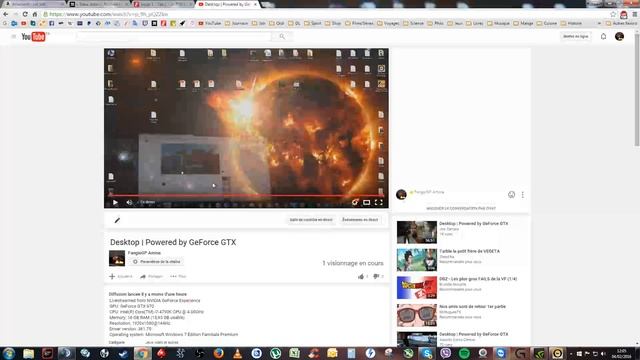Open the chat emoji picker icon
The image size is (640, 360).
click(x=511, y=195)
